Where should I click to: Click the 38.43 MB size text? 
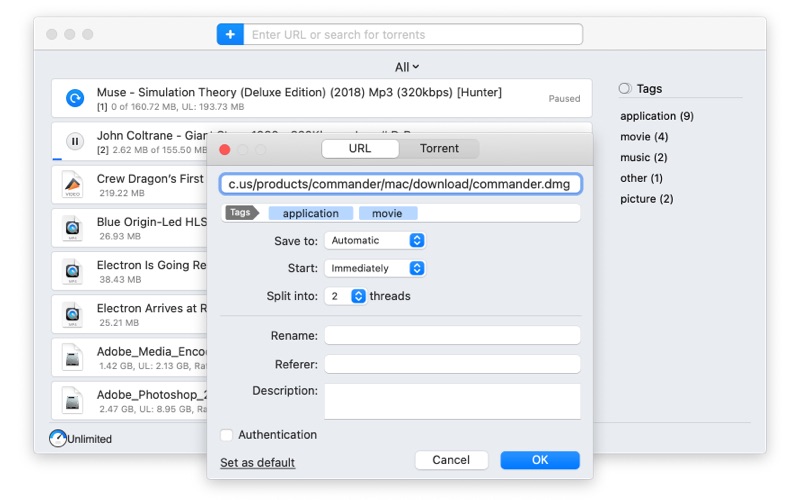tap(120, 280)
